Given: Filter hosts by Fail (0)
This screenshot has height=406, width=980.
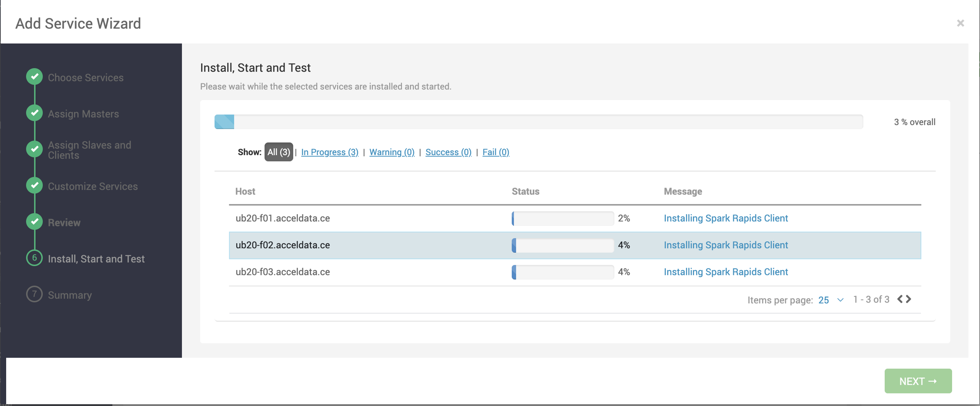Looking at the screenshot, I should tap(495, 152).
